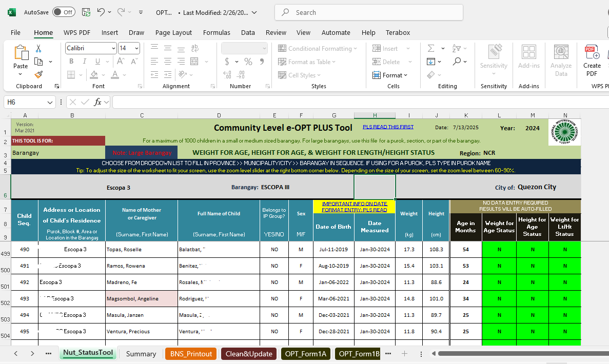Viewport: 609px width, 364px height.
Task: Expand Customize Quick Access Toolbar arrow
Action: click(x=141, y=12)
